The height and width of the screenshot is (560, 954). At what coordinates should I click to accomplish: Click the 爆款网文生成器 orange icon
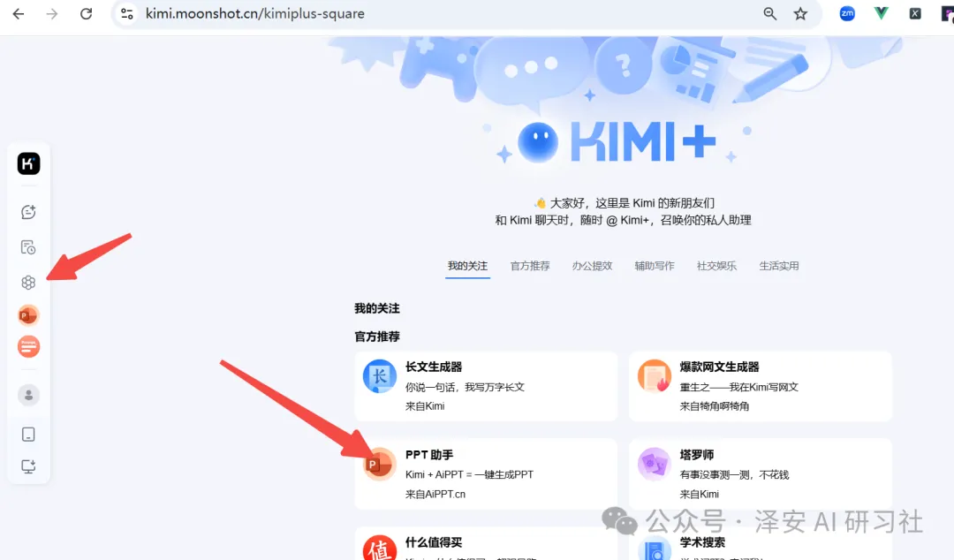654,376
